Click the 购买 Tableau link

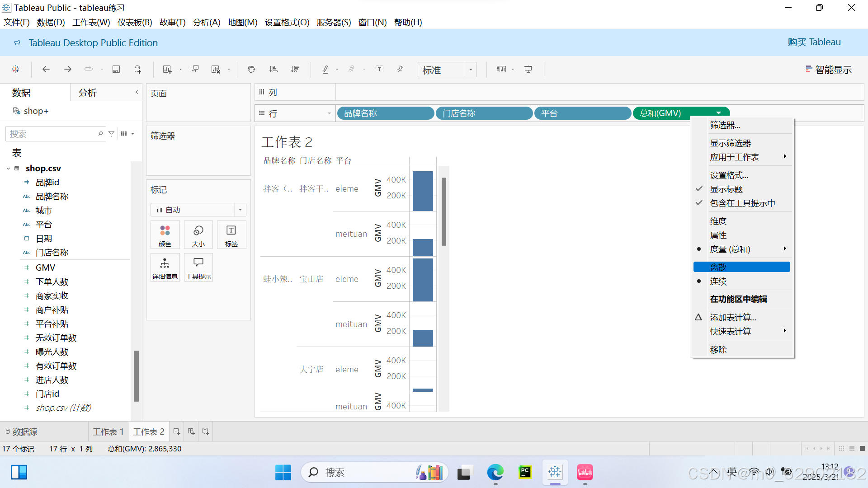814,42
